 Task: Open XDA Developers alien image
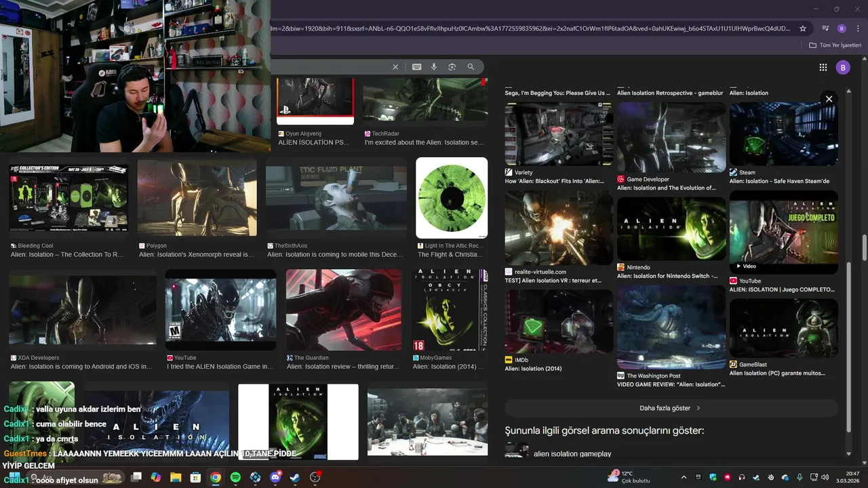point(83,310)
